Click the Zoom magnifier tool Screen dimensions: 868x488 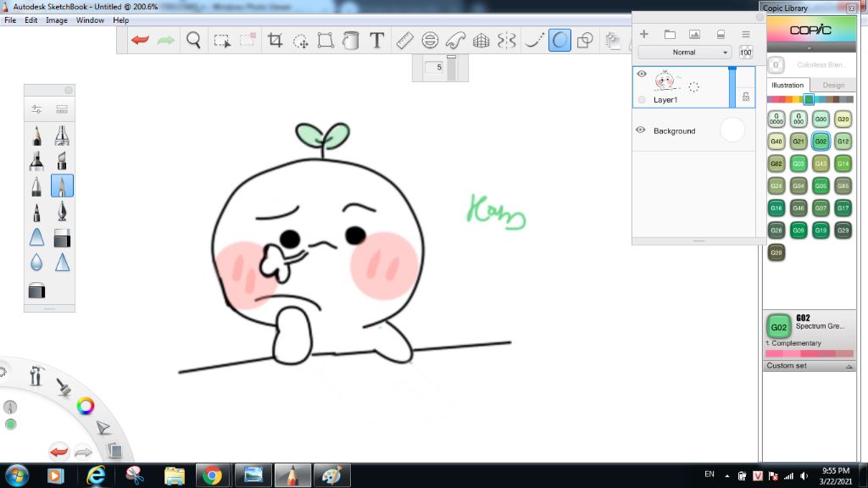point(194,40)
